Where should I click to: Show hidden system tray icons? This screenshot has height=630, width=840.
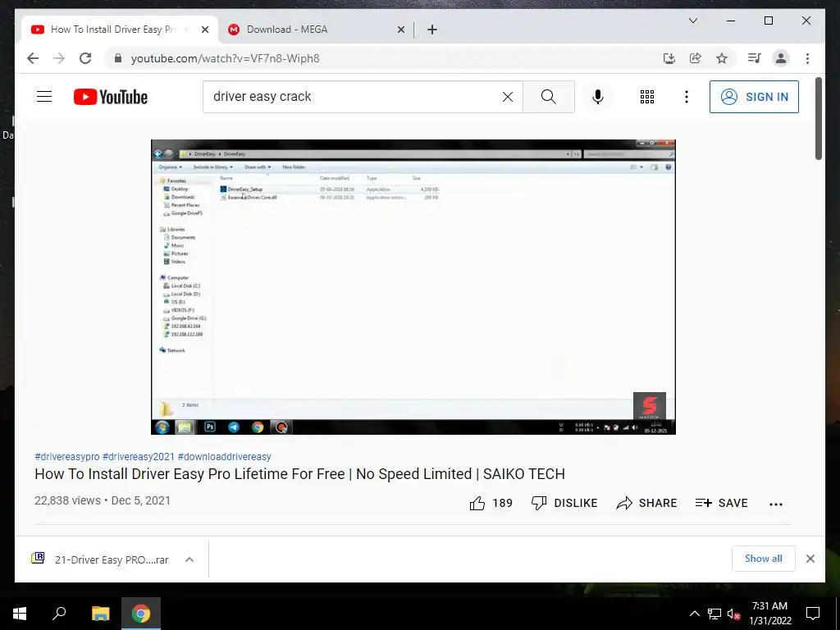click(x=694, y=614)
